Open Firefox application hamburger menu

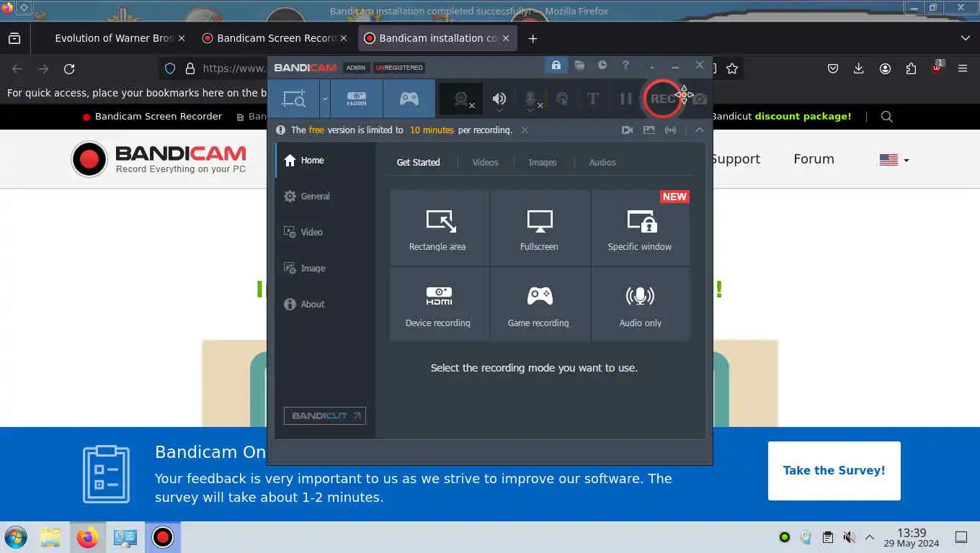click(x=963, y=68)
